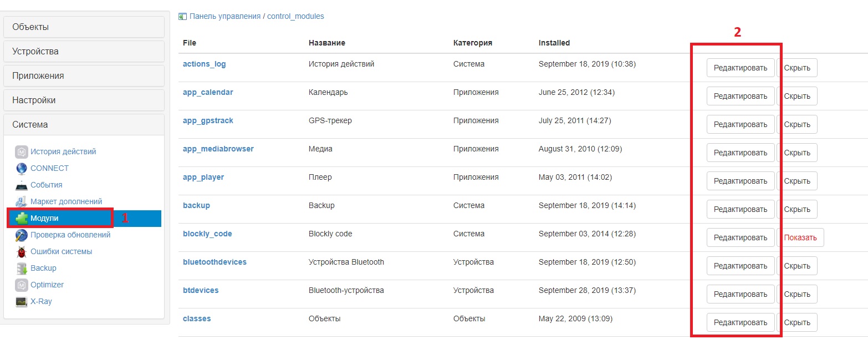Screen dimensions: 868x339
Task: Click the Backup sidebar icon
Action: 22,268
